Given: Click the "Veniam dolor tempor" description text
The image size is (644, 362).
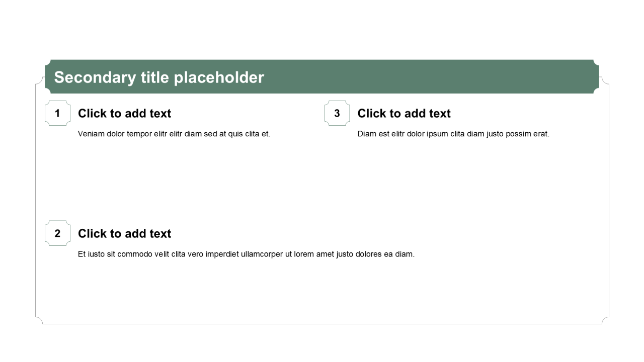Looking at the screenshot, I should 174,134.
